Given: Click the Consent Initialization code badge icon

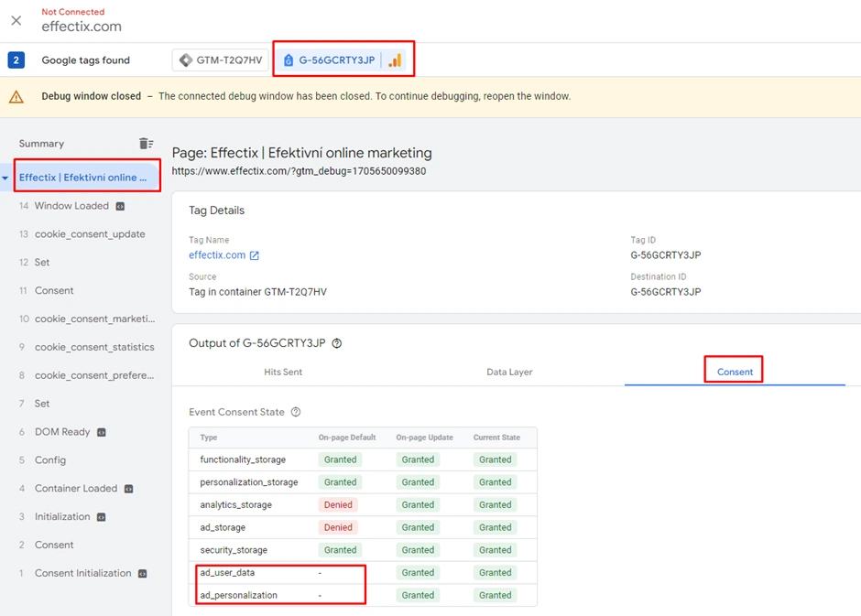Looking at the screenshot, I should (142, 574).
